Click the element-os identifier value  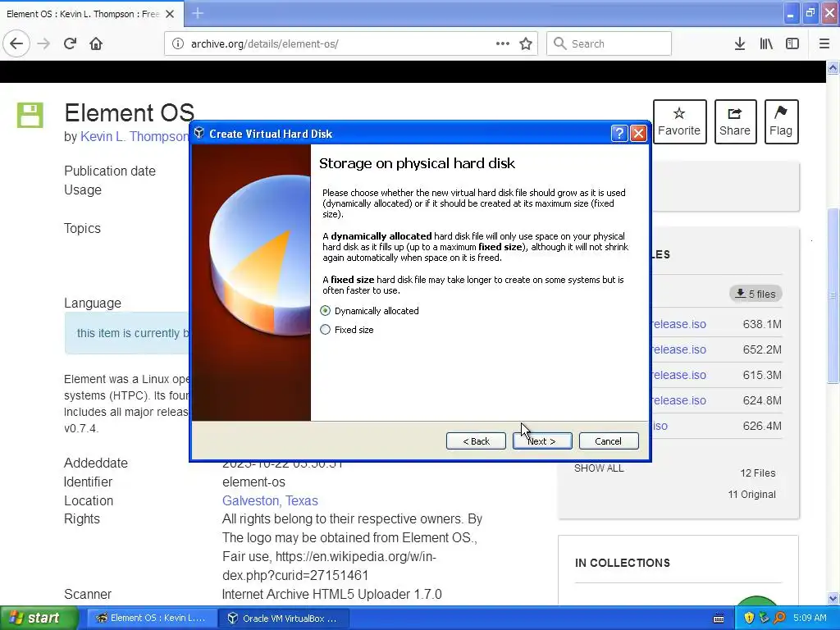pyautogui.click(x=254, y=482)
